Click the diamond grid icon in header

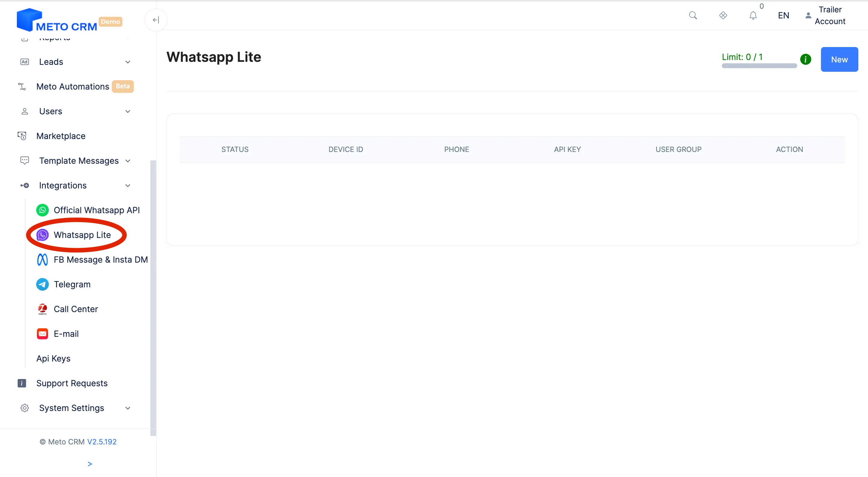[723, 15]
